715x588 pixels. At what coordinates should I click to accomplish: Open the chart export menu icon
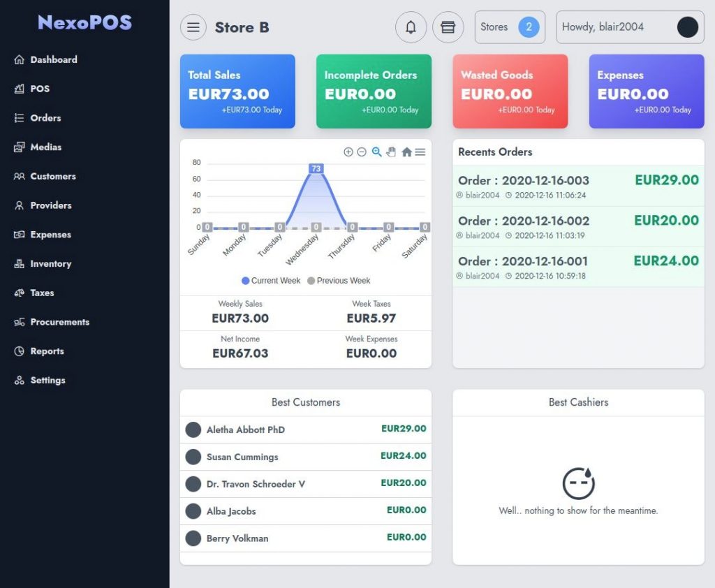[x=420, y=152]
